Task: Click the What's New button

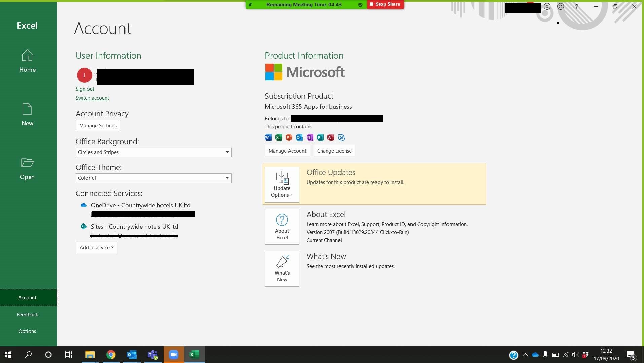Action: (x=282, y=269)
